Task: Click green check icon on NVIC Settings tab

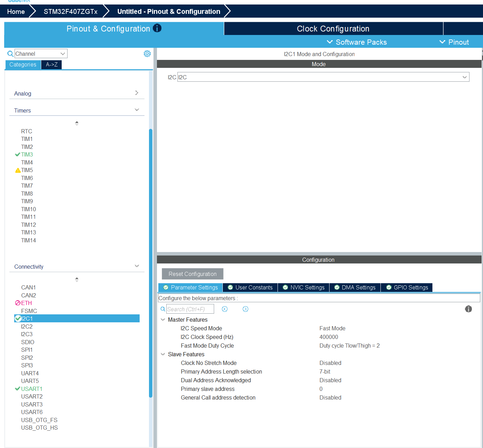Action: [285, 287]
